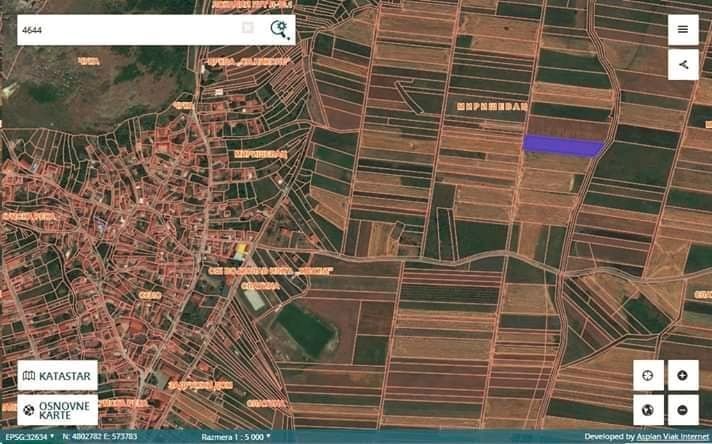This screenshot has width=712, height=444.
Task: Open the Asplan Viak Internet link
Action: 672,437
